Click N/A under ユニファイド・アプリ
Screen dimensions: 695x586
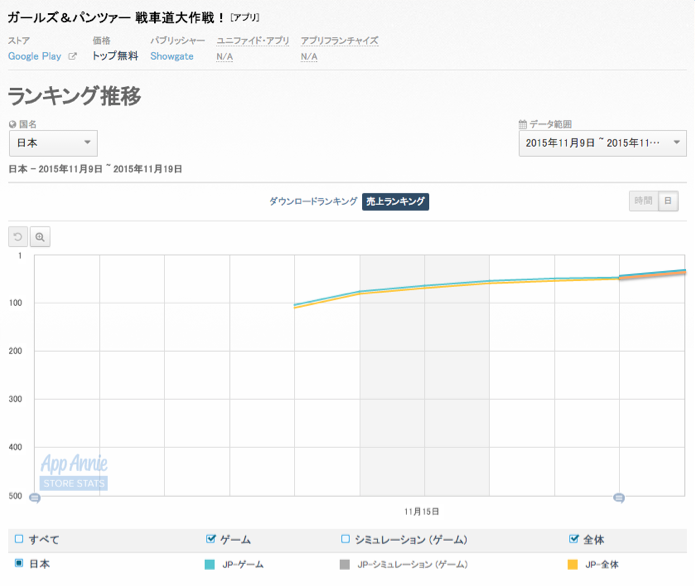click(x=224, y=57)
